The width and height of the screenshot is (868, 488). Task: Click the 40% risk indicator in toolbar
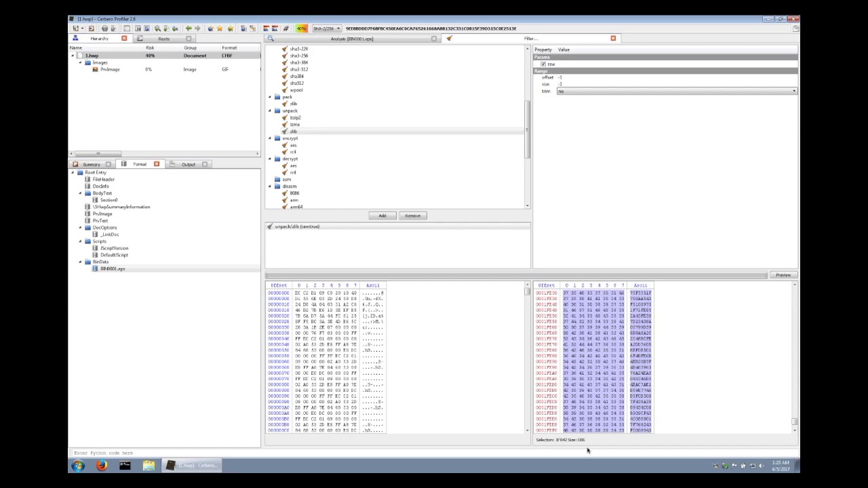pyautogui.click(x=301, y=28)
